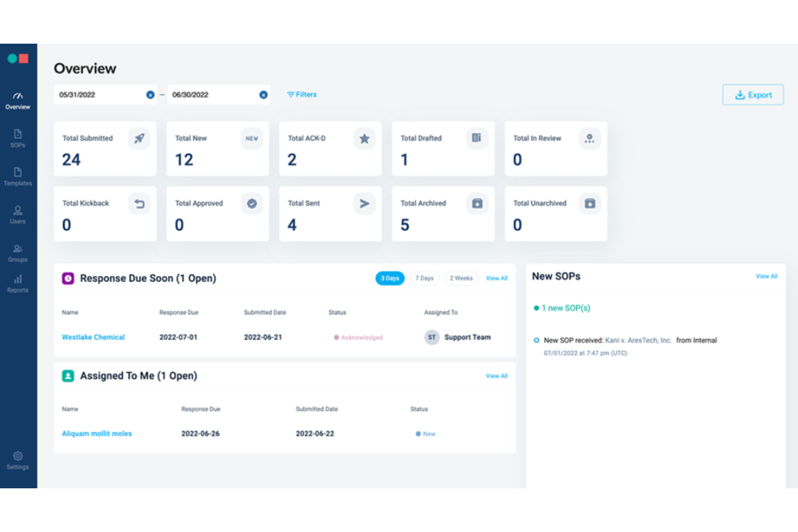Click the start date field 05/31/2022

tap(106, 95)
